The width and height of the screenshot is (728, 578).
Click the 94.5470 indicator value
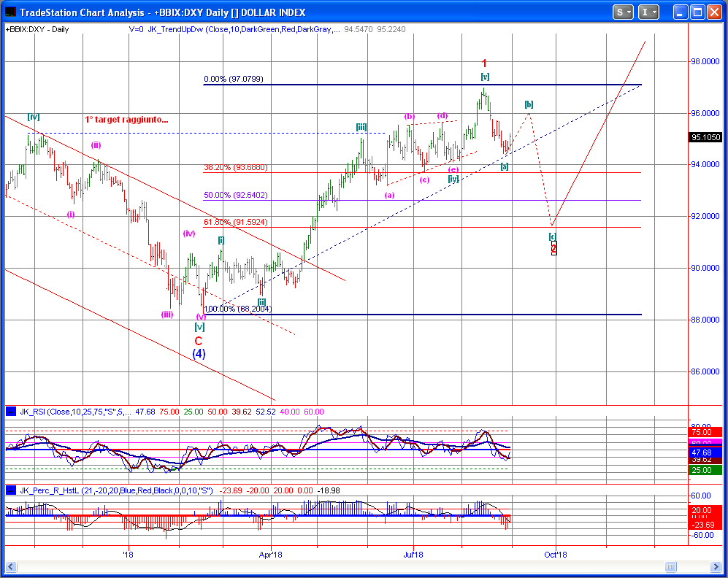coord(359,29)
